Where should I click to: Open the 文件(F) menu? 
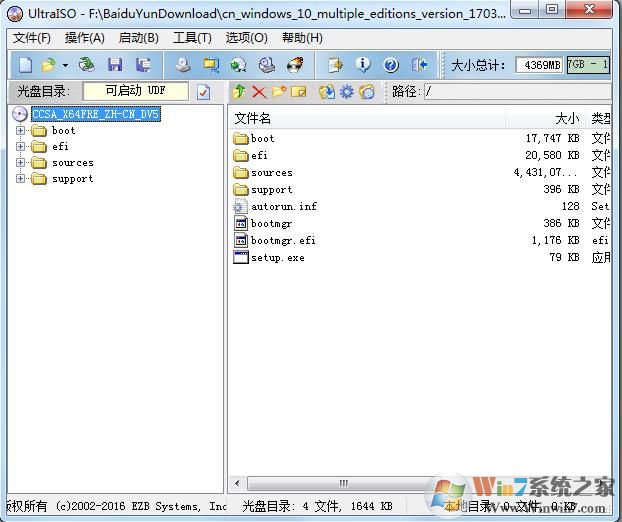pos(31,38)
